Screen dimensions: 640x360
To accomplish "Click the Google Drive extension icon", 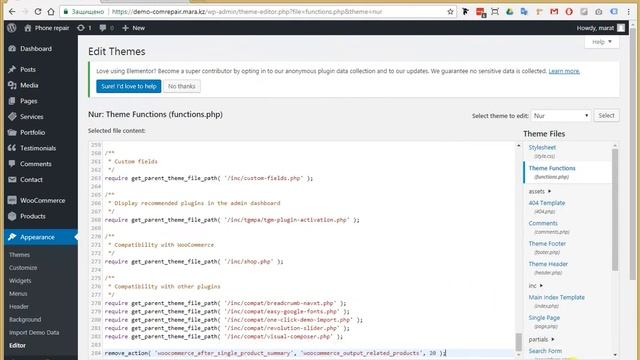I will (509, 11).
